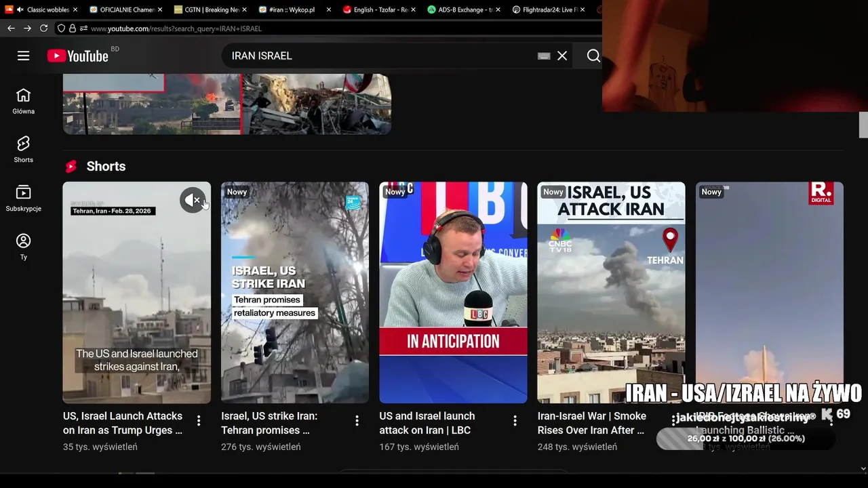
Task: Switch to Flightradar24 Live tab
Action: pyautogui.click(x=548, y=9)
